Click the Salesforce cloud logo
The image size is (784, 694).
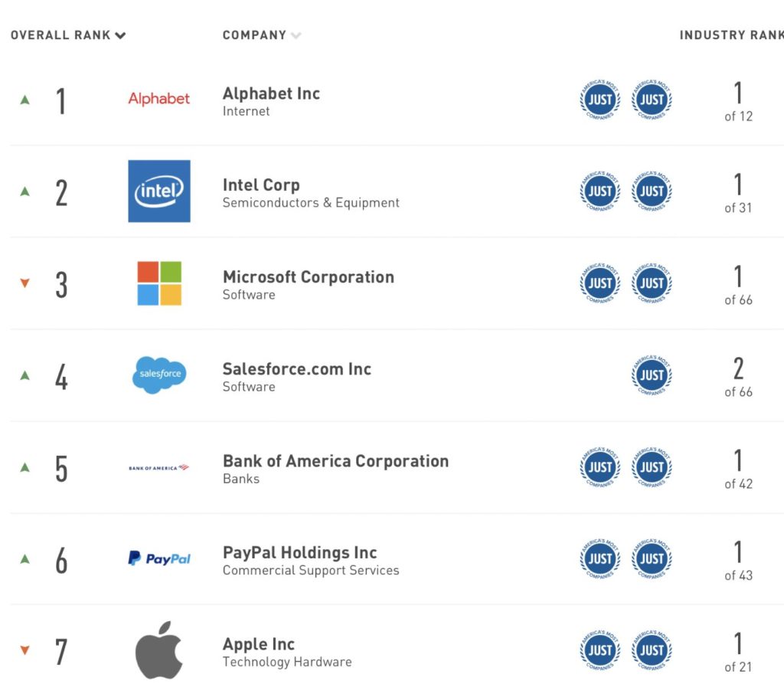pyautogui.click(x=159, y=375)
